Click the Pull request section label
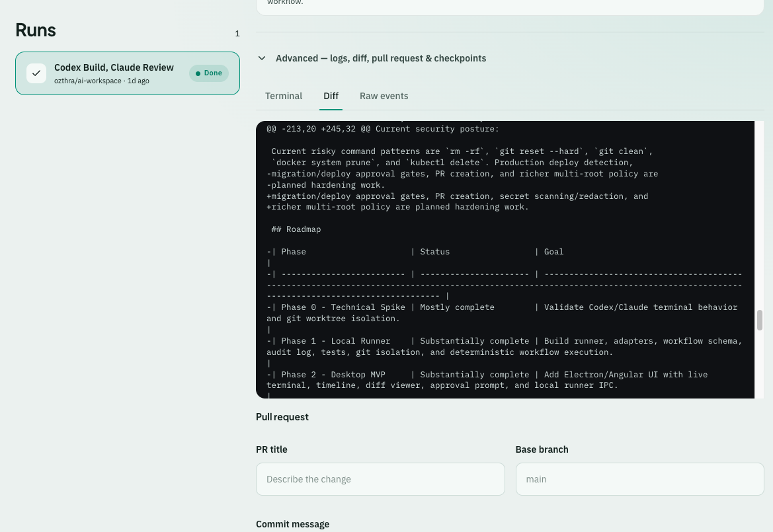Image resolution: width=773 pixels, height=532 pixels. (x=282, y=417)
